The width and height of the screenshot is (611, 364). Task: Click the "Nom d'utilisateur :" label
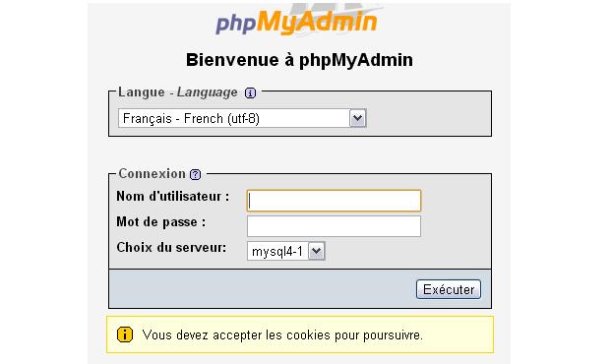tap(173, 196)
